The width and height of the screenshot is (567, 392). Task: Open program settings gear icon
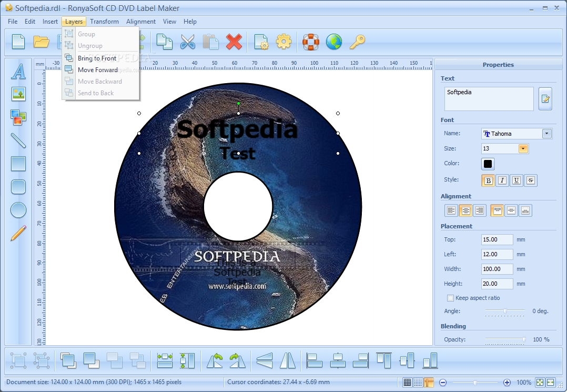(284, 42)
